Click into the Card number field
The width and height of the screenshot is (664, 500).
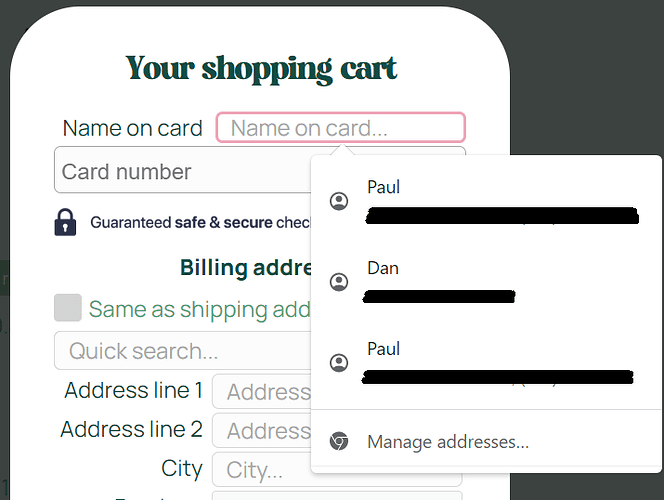[180, 171]
